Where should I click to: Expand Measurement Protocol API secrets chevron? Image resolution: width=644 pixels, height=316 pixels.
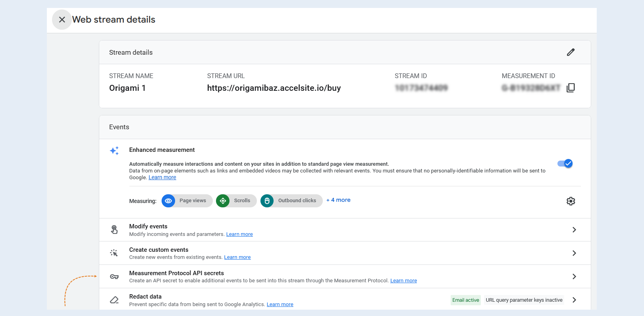click(574, 276)
